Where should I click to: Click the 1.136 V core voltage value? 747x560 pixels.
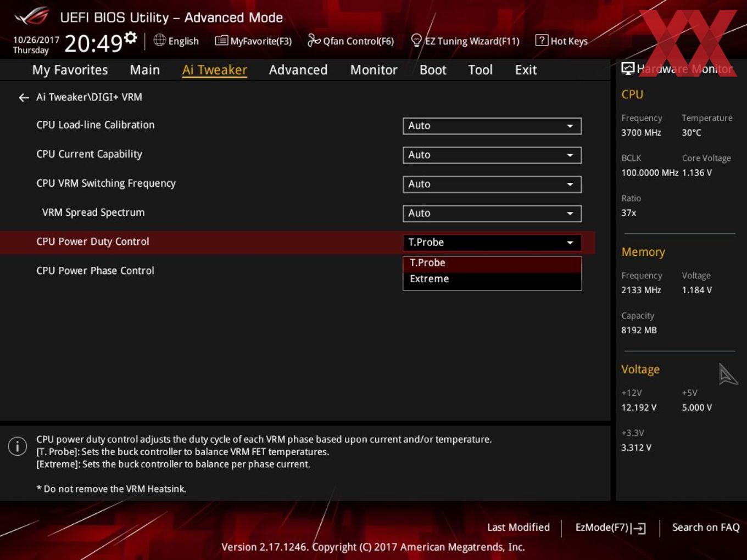click(x=697, y=172)
